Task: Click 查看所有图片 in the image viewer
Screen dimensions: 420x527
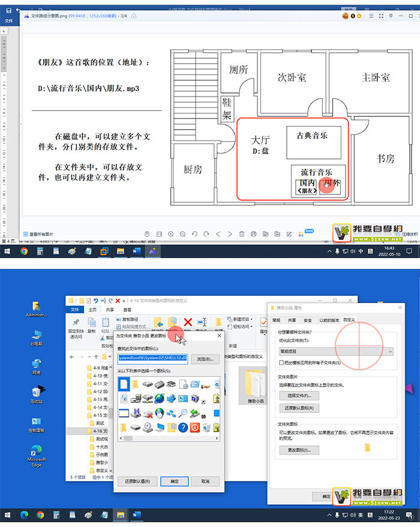Action: click(38, 234)
